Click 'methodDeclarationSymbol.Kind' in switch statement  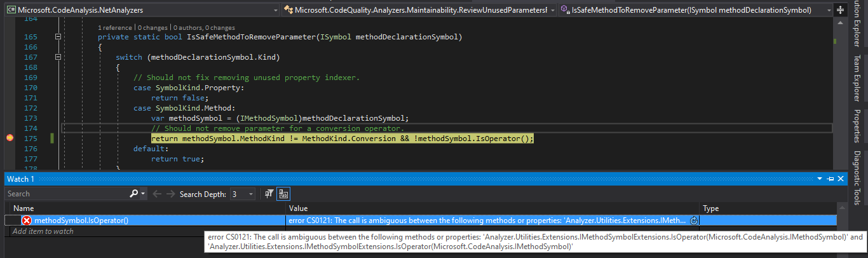tap(214, 57)
